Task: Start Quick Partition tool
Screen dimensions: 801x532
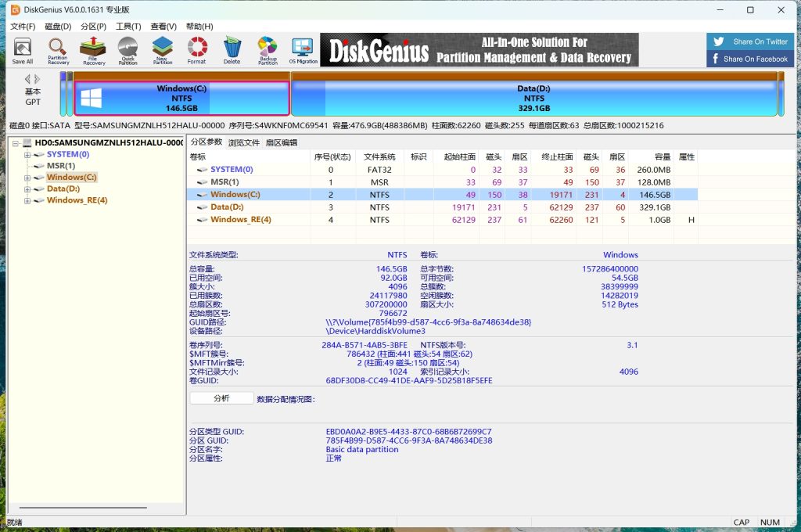Action: (x=128, y=51)
